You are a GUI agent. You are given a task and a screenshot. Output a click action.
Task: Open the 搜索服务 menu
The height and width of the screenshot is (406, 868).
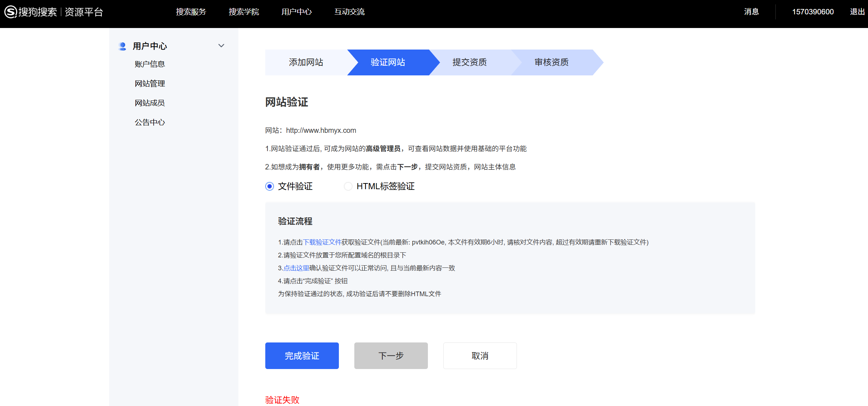click(191, 12)
